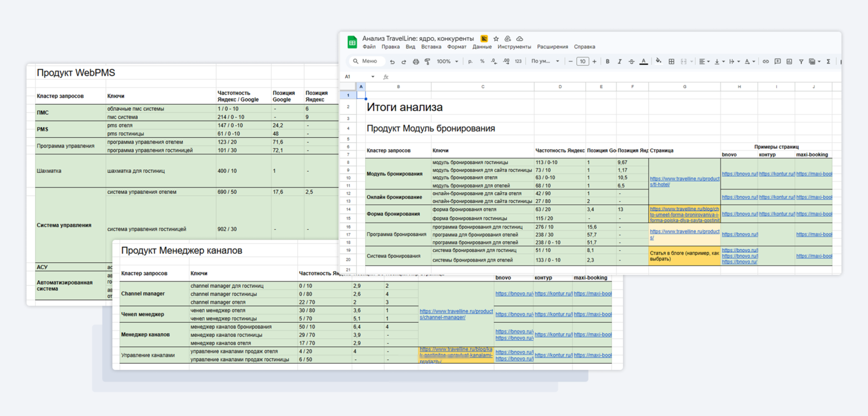Insert a chart from the toolbar
The image size is (868, 416).
coord(789,62)
